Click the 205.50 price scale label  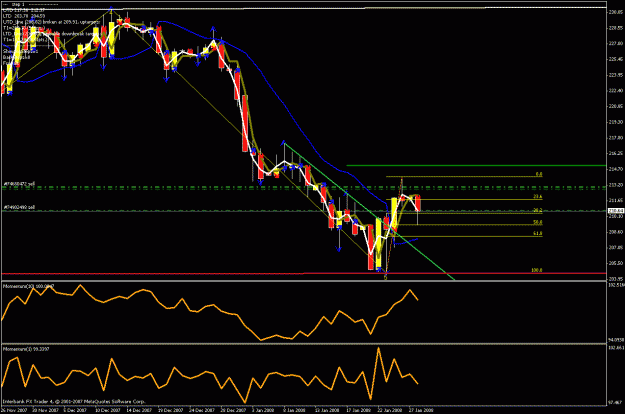tap(616, 263)
